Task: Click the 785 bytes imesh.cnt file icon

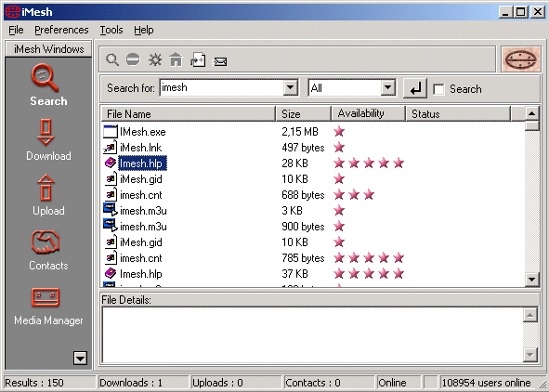Action: [x=111, y=258]
